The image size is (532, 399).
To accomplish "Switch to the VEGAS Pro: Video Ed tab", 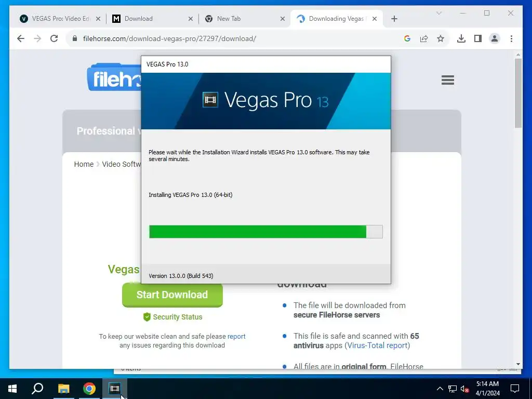I will click(61, 19).
